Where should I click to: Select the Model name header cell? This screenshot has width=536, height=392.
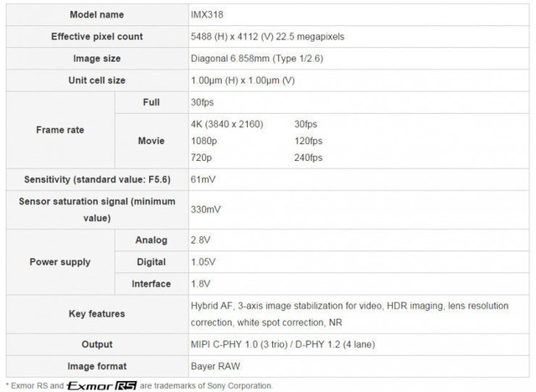[x=96, y=15]
